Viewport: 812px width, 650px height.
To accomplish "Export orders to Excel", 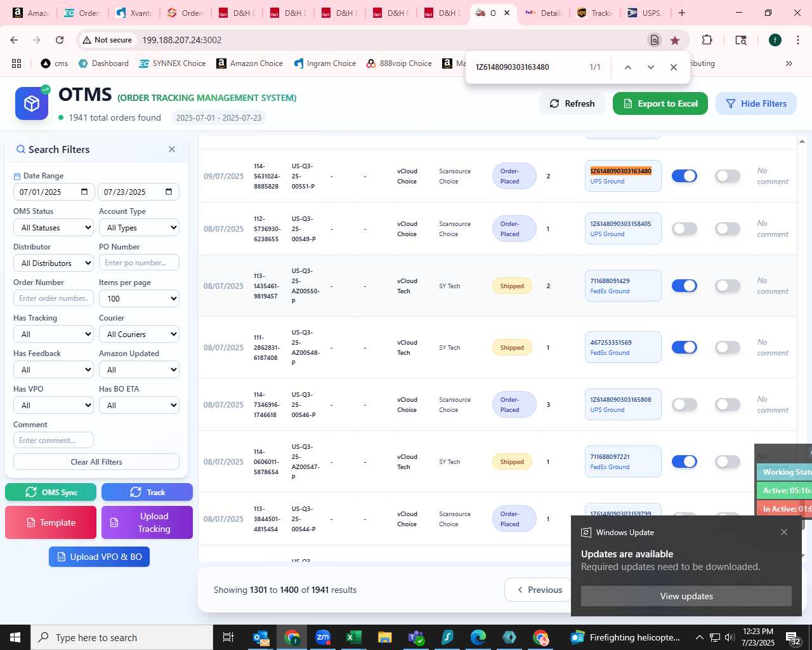I will pos(660,103).
